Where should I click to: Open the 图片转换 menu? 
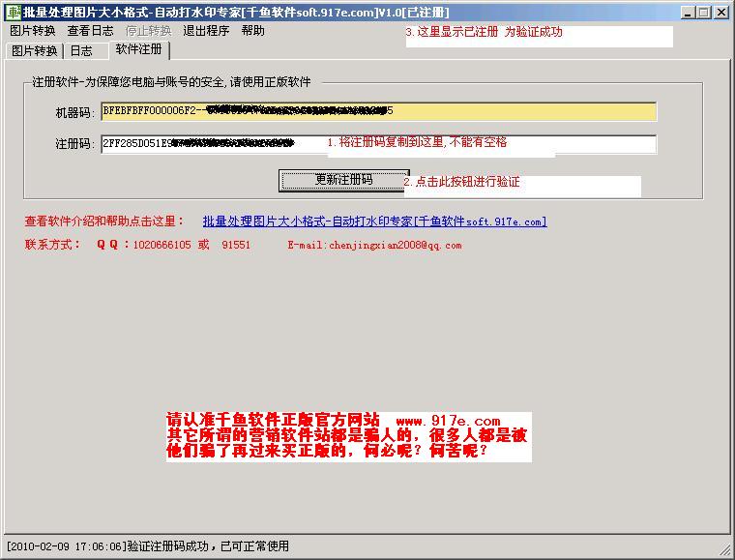(x=32, y=31)
